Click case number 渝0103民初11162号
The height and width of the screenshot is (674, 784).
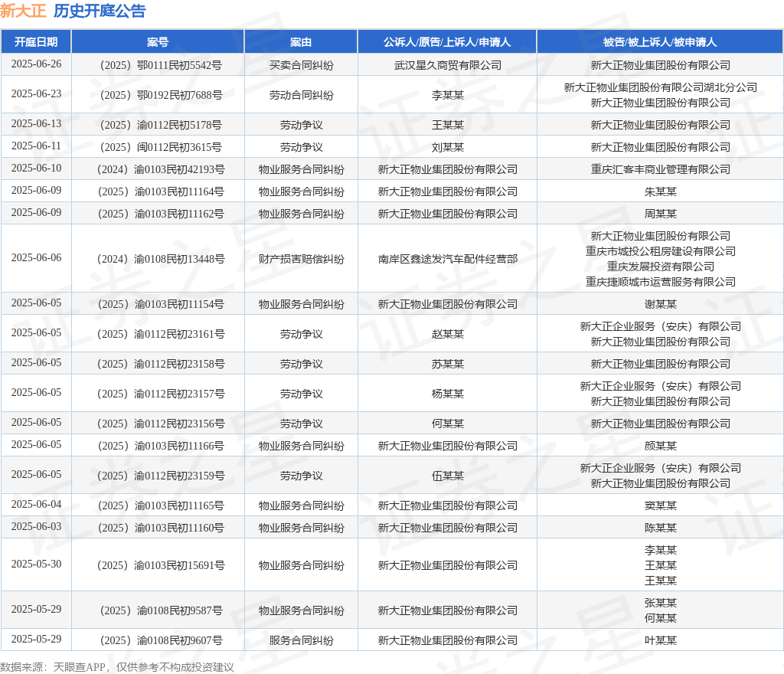click(161, 214)
